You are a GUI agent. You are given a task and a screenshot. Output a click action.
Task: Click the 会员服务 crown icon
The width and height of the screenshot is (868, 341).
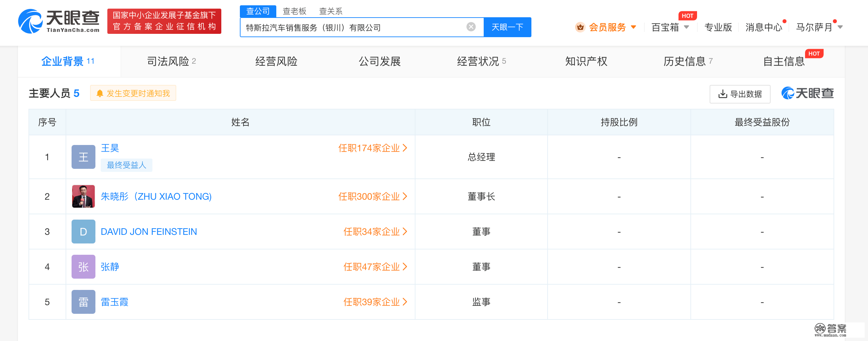point(580,27)
